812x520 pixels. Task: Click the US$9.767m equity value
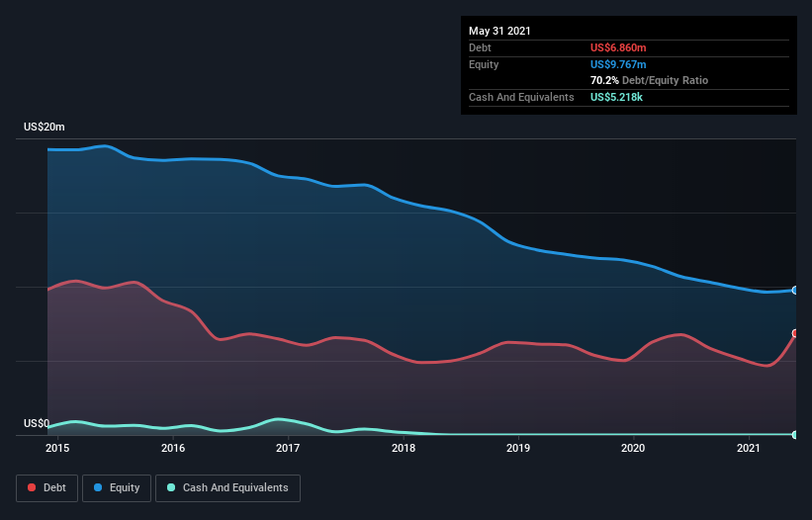coord(618,64)
